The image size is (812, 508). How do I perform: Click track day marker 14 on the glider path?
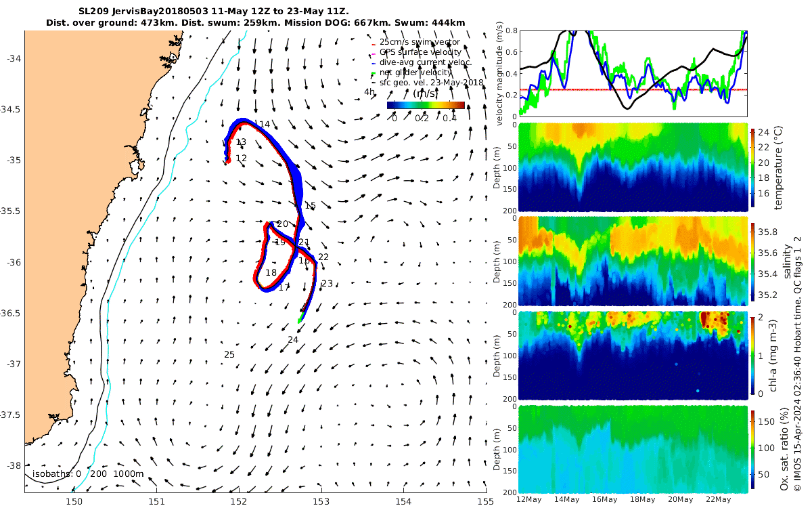(265, 125)
